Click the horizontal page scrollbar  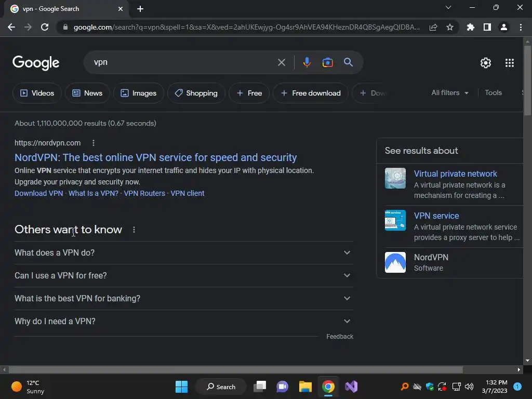[235, 369]
